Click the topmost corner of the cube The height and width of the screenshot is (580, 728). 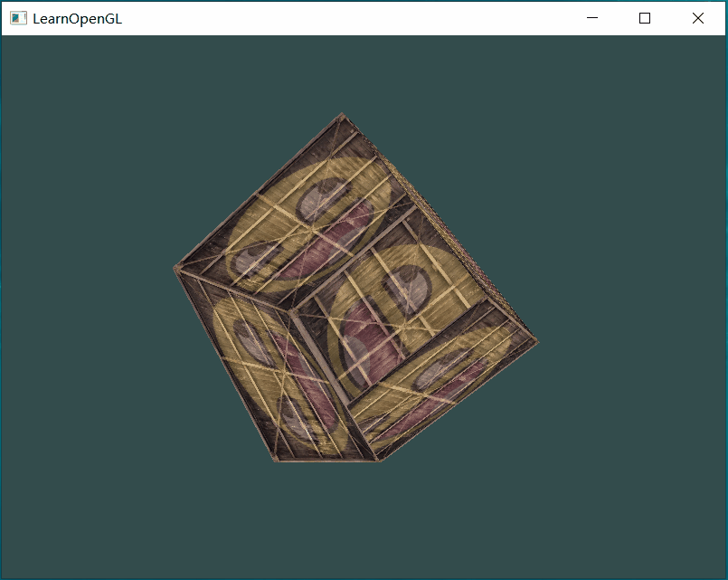[x=342, y=114]
